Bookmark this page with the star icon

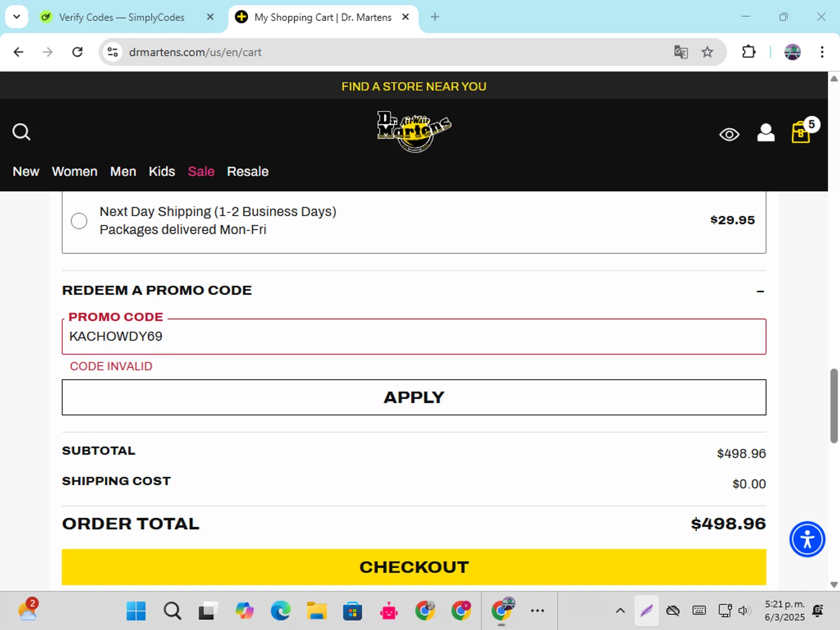click(x=707, y=52)
